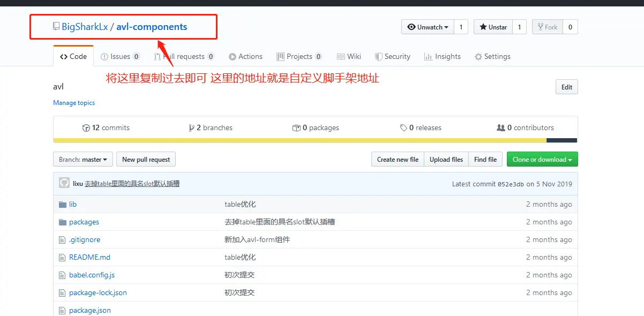
Task: Click the folder icon of the packages row
Action: [63, 222]
